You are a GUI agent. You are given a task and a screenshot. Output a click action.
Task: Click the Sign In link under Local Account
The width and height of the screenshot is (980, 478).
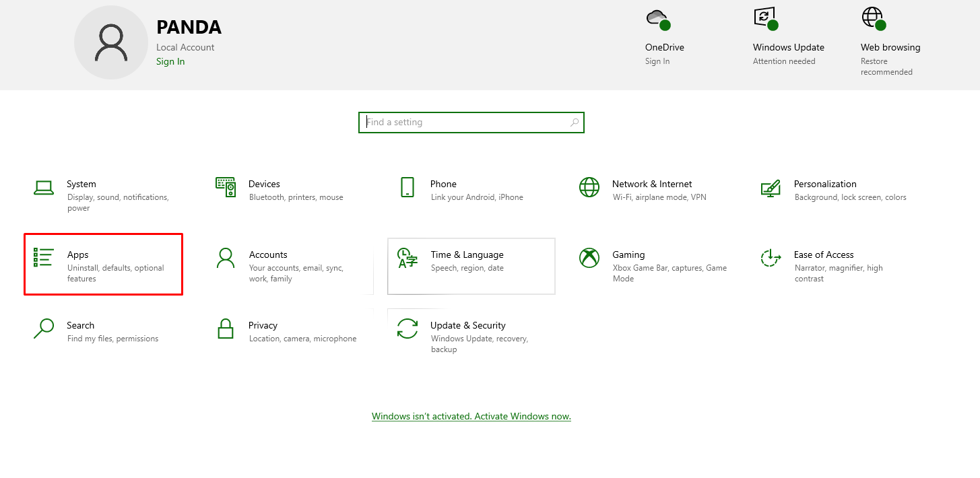point(170,61)
